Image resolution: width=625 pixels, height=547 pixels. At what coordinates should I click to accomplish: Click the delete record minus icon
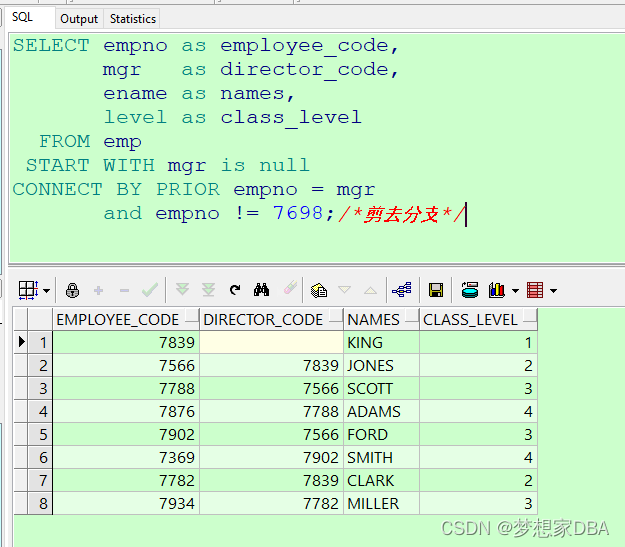tap(124, 291)
